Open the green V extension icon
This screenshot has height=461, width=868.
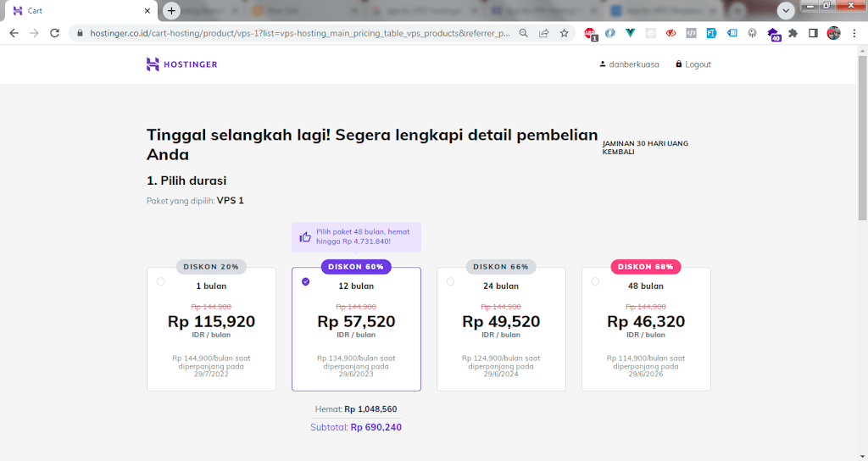coord(630,33)
